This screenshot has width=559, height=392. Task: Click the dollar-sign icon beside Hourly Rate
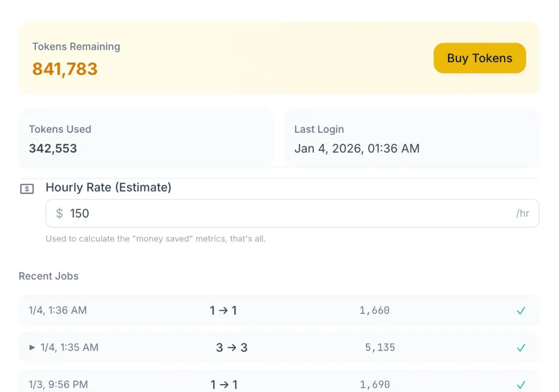(27, 188)
